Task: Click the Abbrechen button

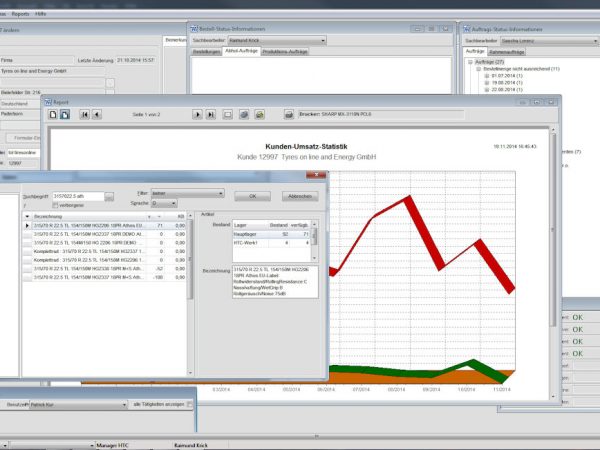Action: click(300, 196)
